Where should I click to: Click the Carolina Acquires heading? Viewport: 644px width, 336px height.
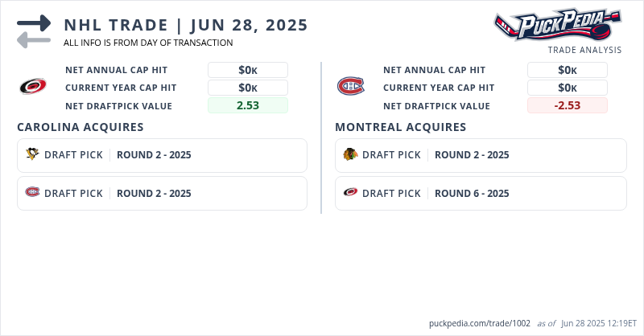[x=80, y=127]
